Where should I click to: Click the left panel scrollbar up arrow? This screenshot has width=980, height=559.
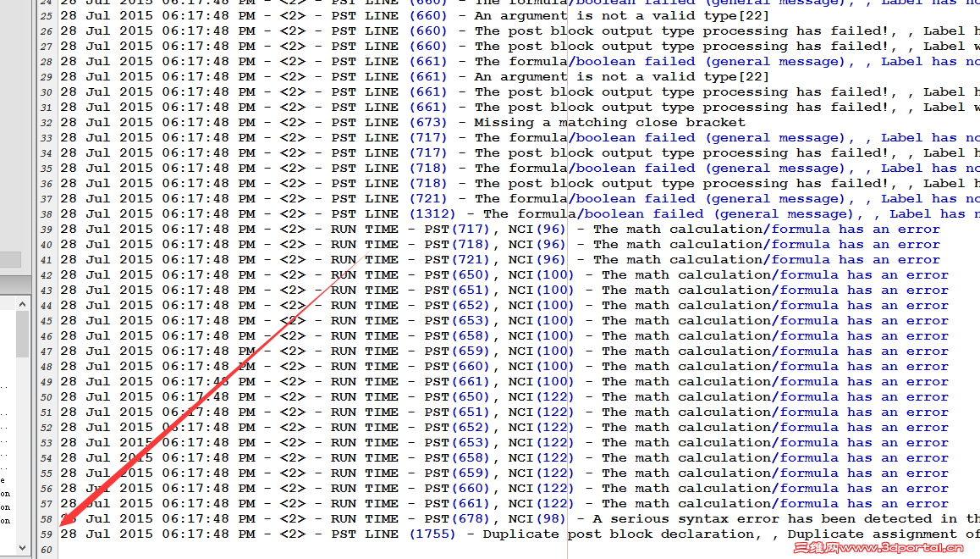point(23,305)
